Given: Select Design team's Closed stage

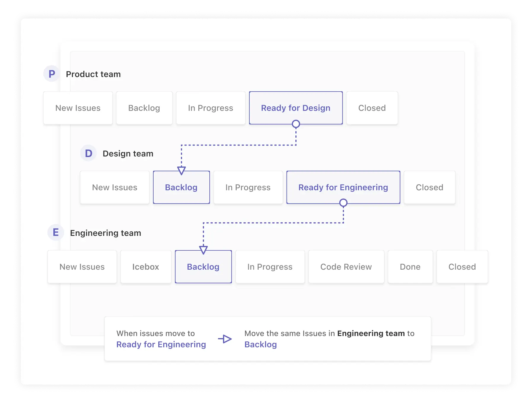Looking at the screenshot, I should click(x=430, y=187).
